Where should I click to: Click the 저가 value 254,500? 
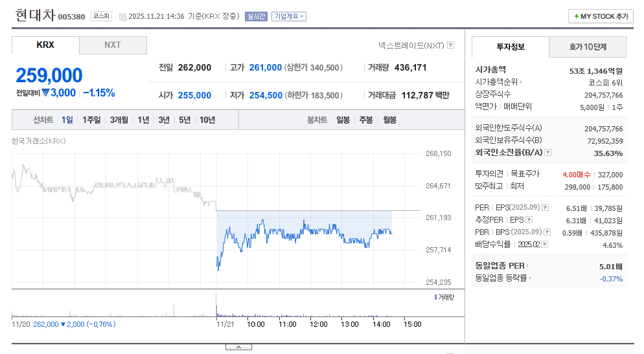pos(266,96)
